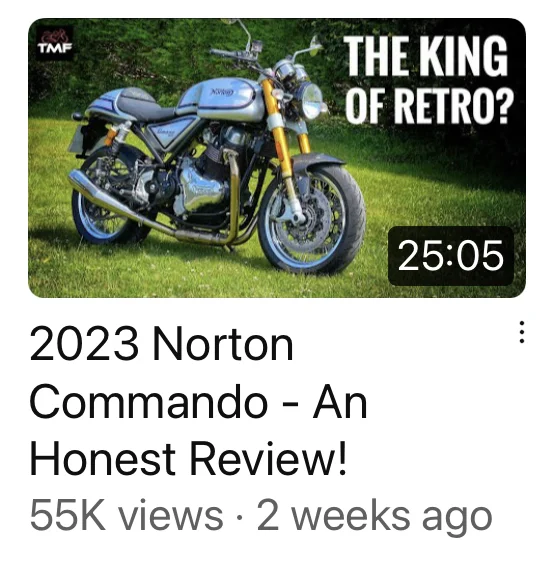The height and width of the screenshot is (570, 550).
Task: Open the three-dot more options menu
Action: pyautogui.click(x=521, y=332)
